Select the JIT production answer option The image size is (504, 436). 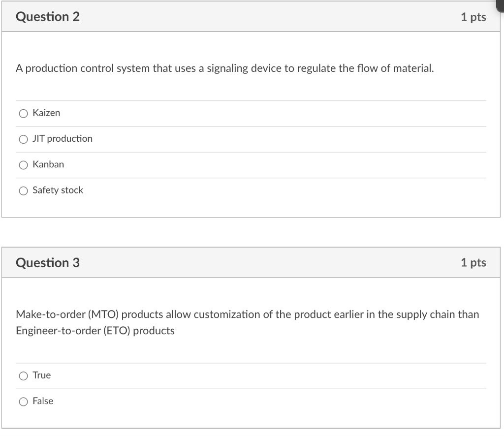(23, 139)
